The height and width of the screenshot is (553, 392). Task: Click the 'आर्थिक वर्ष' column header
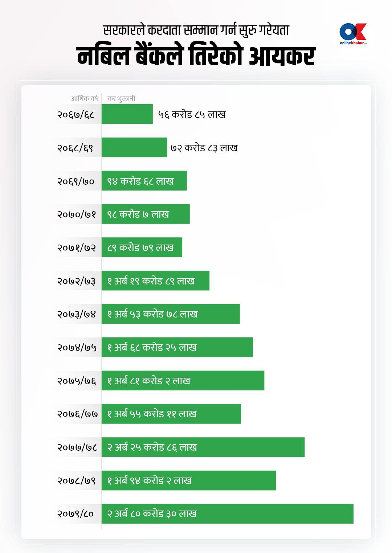[x=85, y=98]
